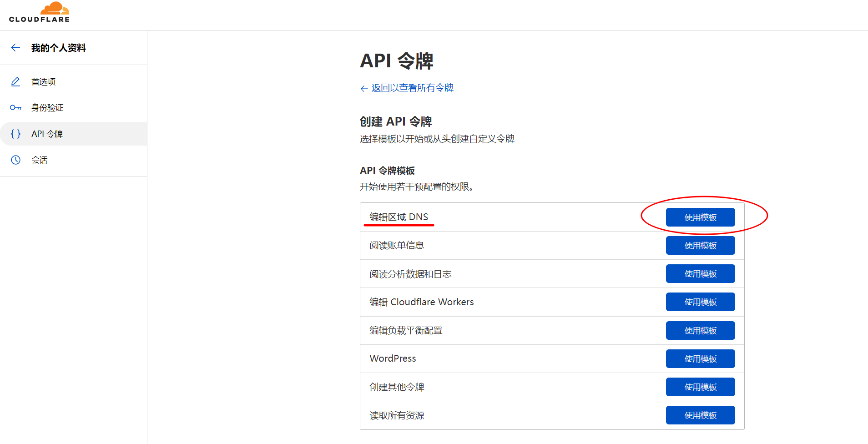Viewport: 868px width, 444px height.
Task: Use template for 编辑负载平衡配置
Action: coord(700,331)
